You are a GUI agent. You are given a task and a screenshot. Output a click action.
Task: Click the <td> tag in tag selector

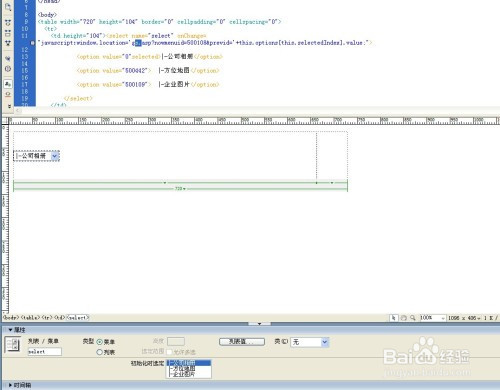pyautogui.click(x=60, y=317)
